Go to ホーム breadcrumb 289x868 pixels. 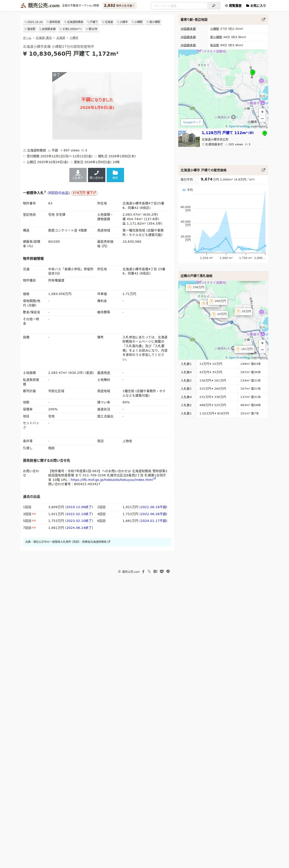(27, 38)
